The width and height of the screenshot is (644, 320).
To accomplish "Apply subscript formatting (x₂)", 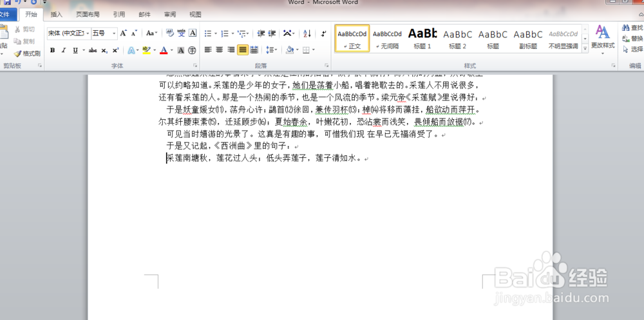I will click(104, 50).
